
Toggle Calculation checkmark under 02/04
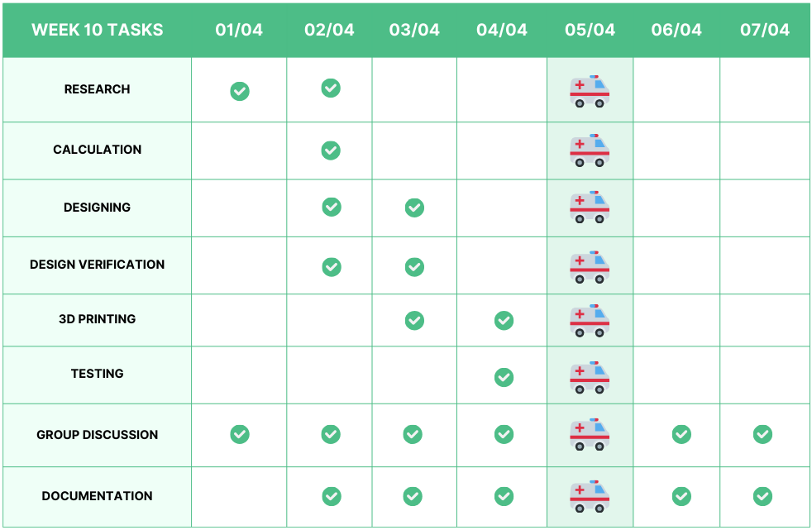[x=331, y=150]
